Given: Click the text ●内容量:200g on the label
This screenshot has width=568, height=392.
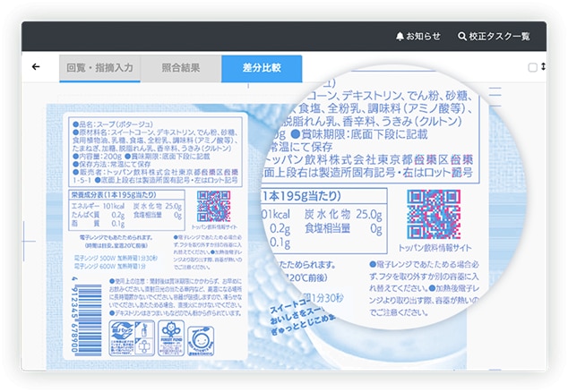Looking at the screenshot, I should [97, 157].
